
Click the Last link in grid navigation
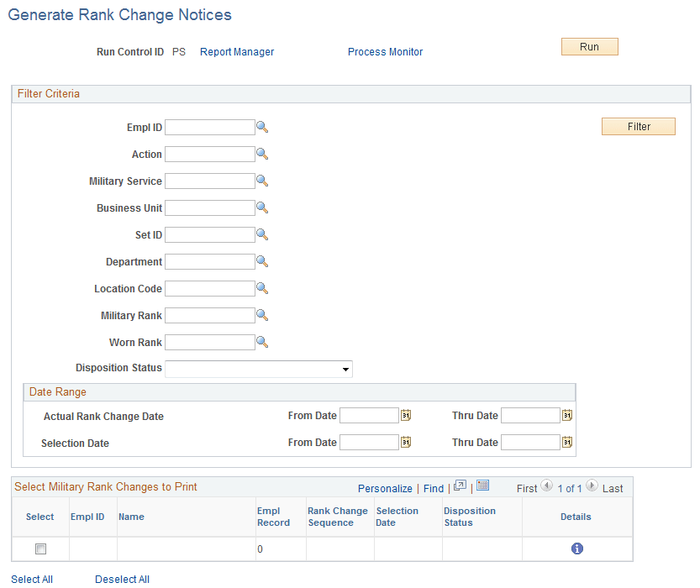pyautogui.click(x=612, y=487)
